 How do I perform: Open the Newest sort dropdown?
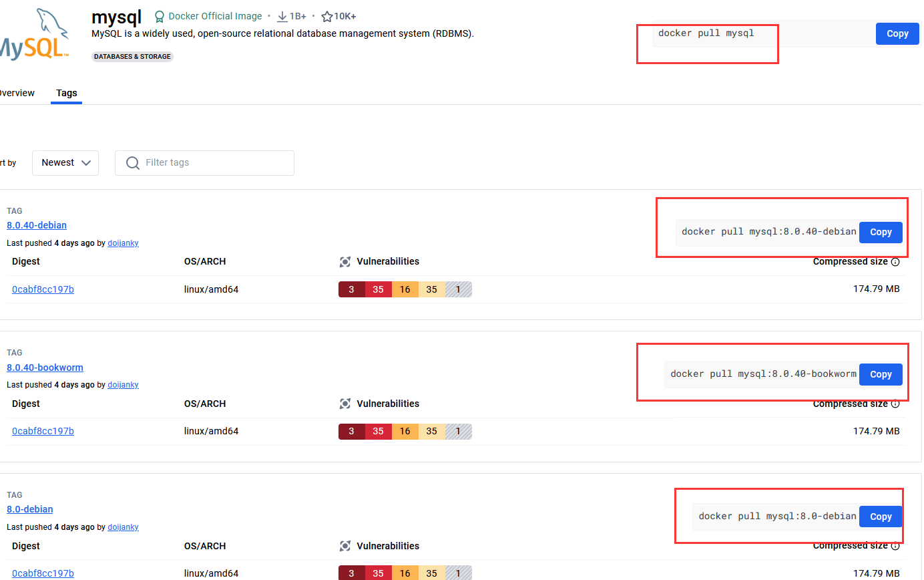65,163
